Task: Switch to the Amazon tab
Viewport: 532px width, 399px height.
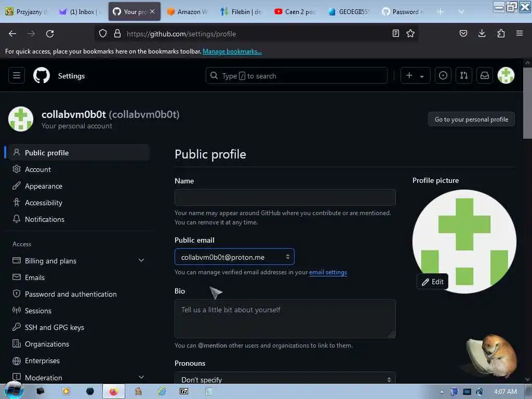Action: (x=187, y=11)
